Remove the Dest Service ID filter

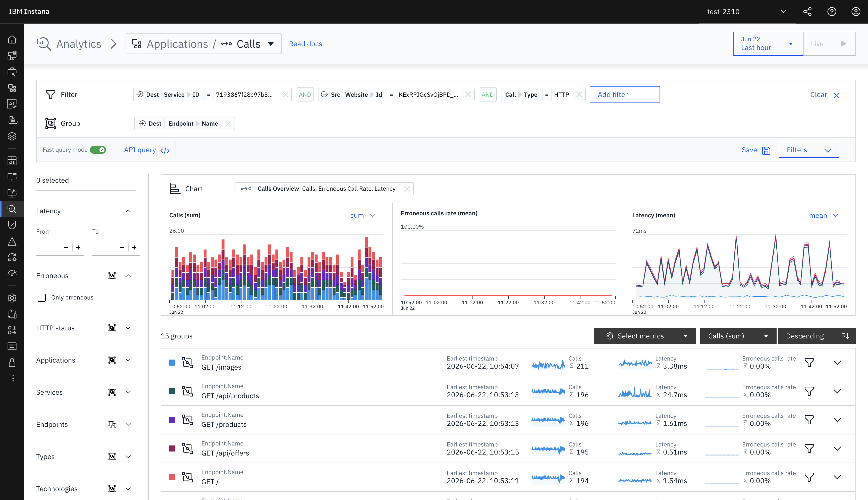click(285, 94)
